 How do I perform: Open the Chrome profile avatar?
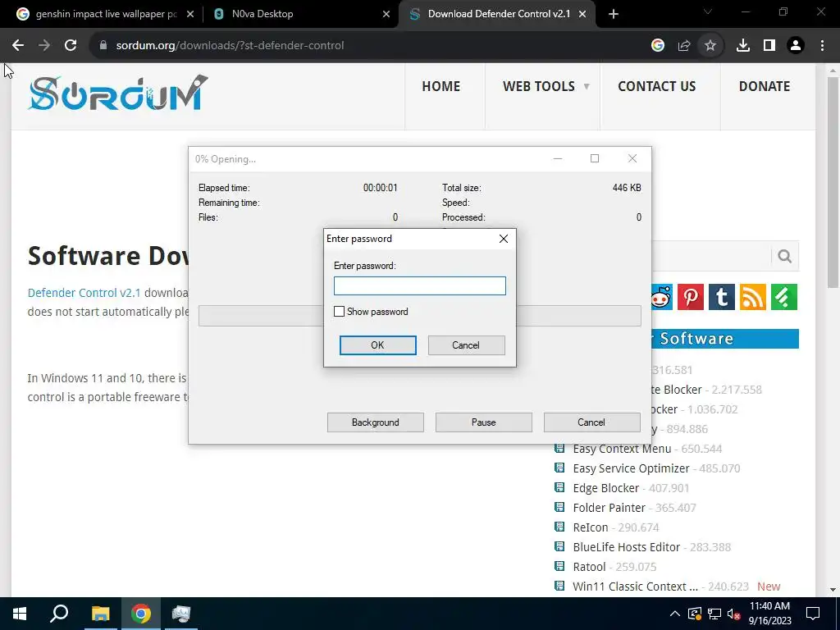coord(796,46)
